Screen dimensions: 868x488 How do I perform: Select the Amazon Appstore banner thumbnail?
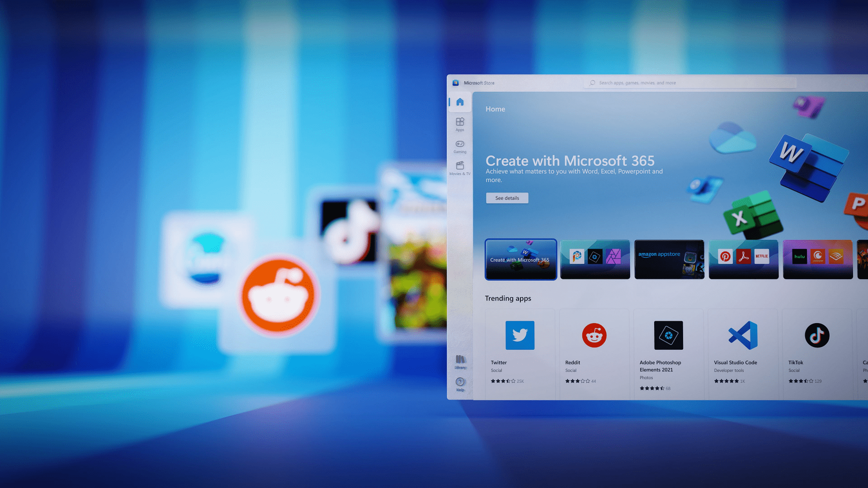[x=669, y=259]
